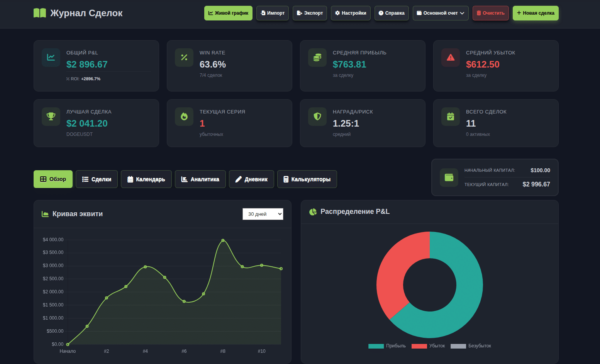
Task: Switch to the Сделки tab
Action: click(97, 179)
